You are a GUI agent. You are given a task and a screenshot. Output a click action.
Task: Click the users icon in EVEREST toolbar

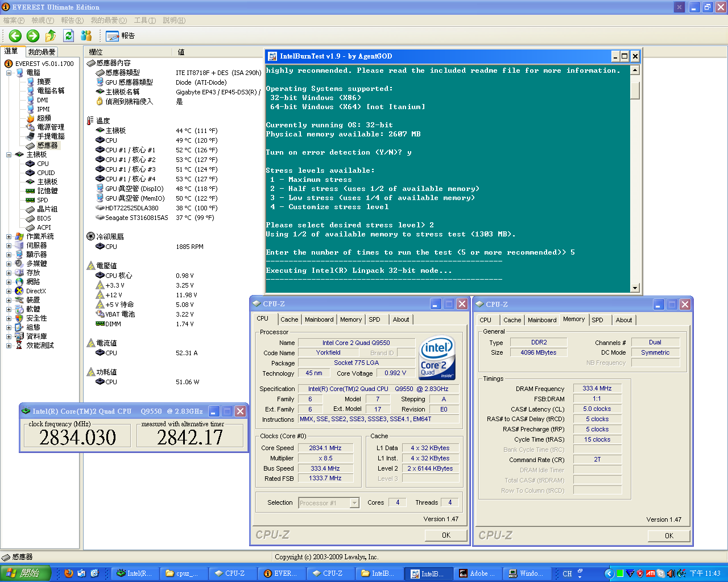click(x=86, y=36)
